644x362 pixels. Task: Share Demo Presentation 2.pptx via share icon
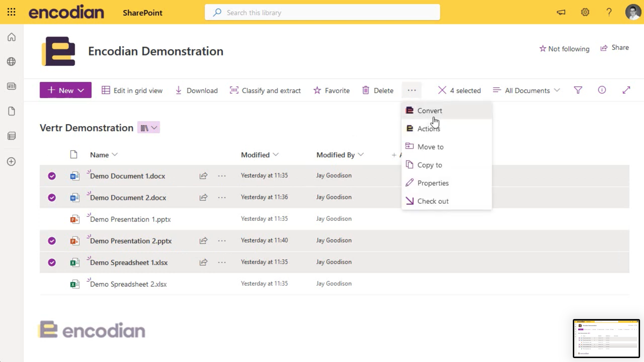click(x=204, y=241)
